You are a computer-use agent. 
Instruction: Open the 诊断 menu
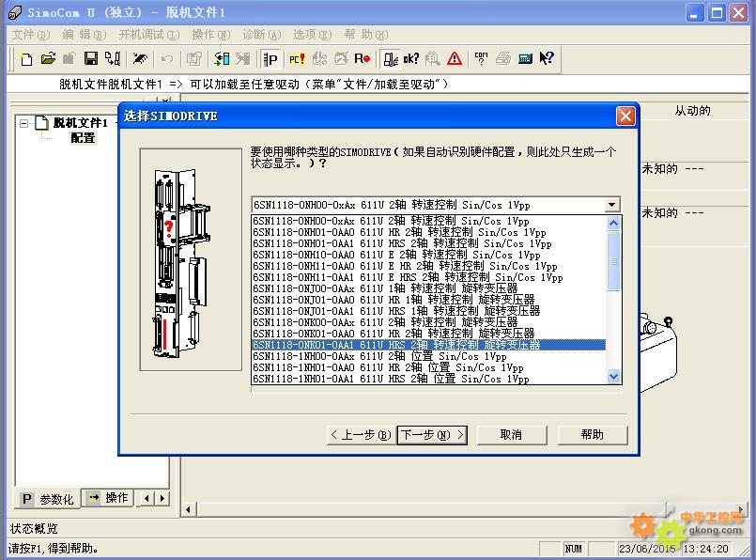261,35
